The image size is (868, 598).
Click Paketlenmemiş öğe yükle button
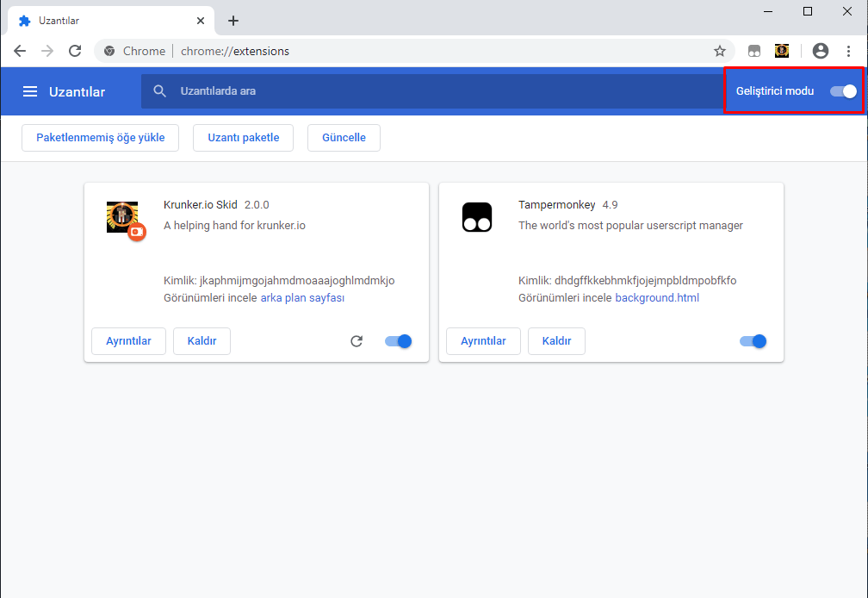tap(100, 138)
